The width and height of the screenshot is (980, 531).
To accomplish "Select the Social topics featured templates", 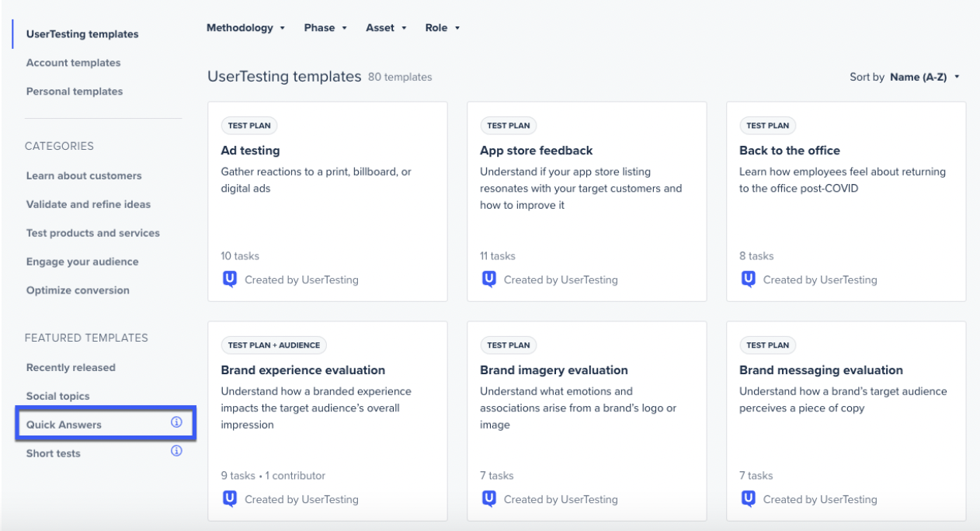I will pos(58,397).
